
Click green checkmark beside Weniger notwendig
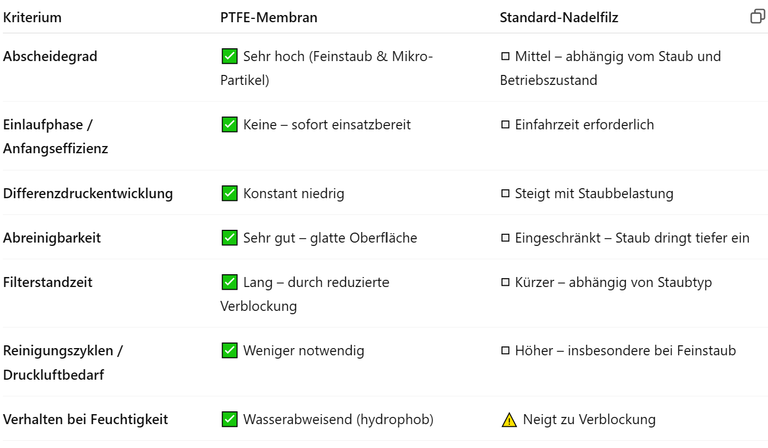point(229,351)
